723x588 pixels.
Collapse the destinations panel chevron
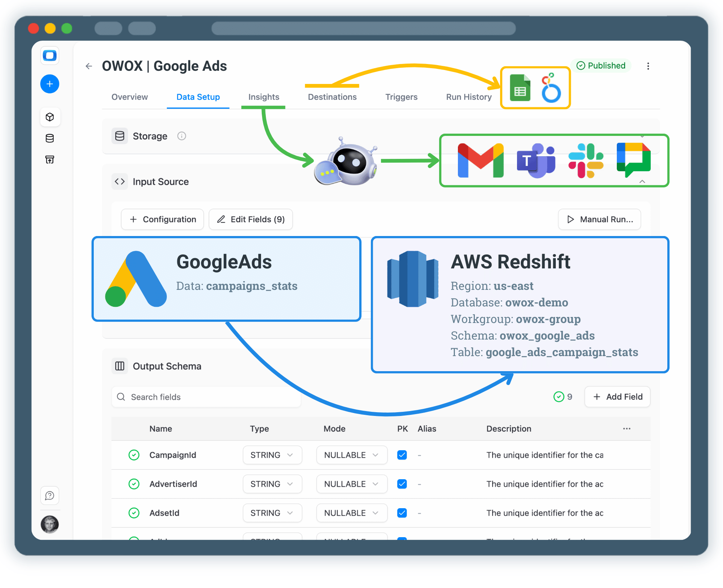[x=642, y=181]
